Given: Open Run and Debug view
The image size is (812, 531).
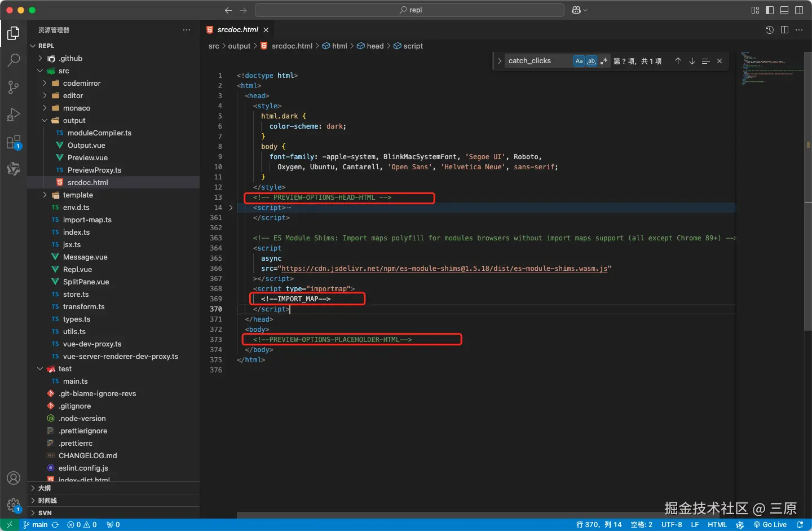Looking at the screenshot, I should pos(14,115).
